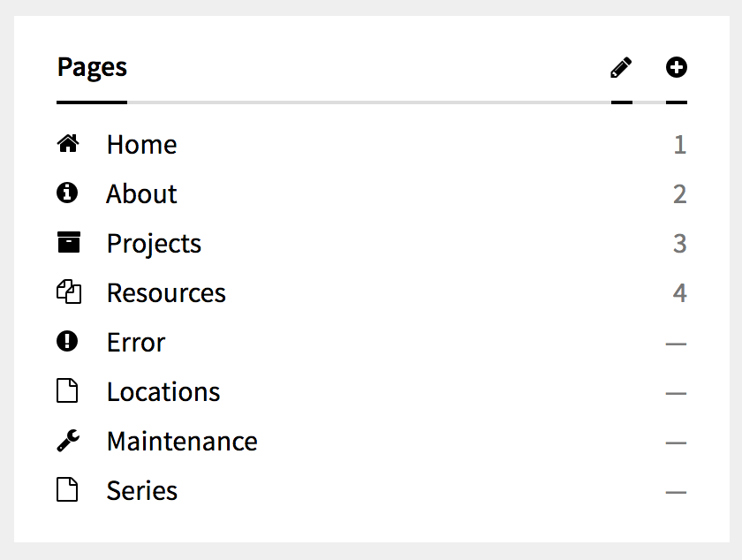The width and height of the screenshot is (742, 560).
Task: Click the pencil edit icon
Action: (x=621, y=67)
